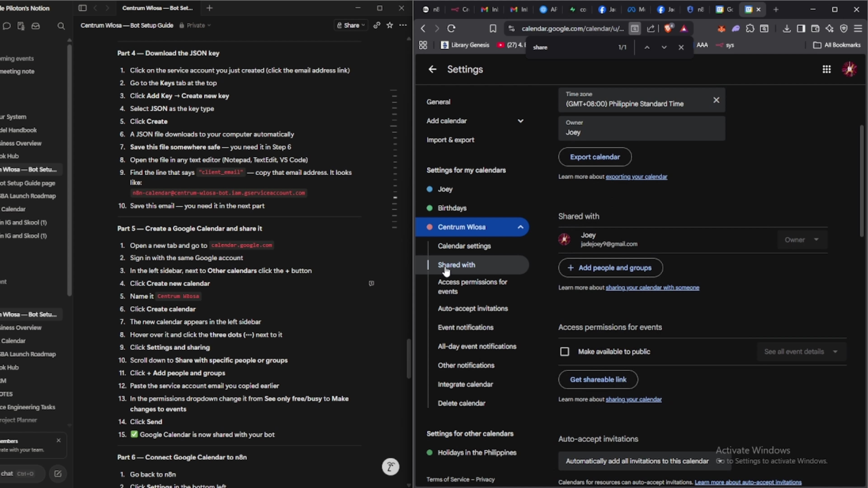The height and width of the screenshot is (488, 868).
Task: Open the All Bookmarks folder
Action: [x=837, y=45]
